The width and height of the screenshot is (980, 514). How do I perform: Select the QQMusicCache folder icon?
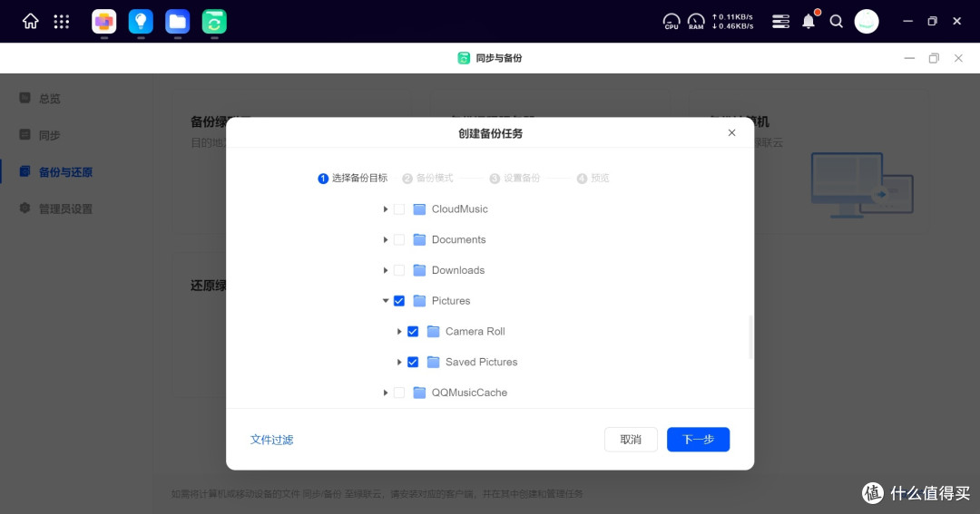tap(419, 393)
